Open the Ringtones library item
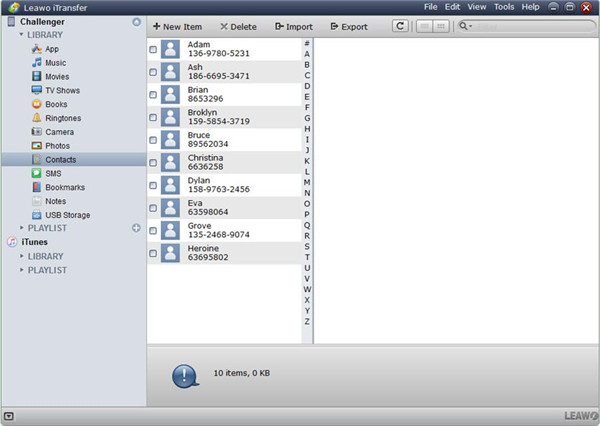 click(x=56, y=118)
